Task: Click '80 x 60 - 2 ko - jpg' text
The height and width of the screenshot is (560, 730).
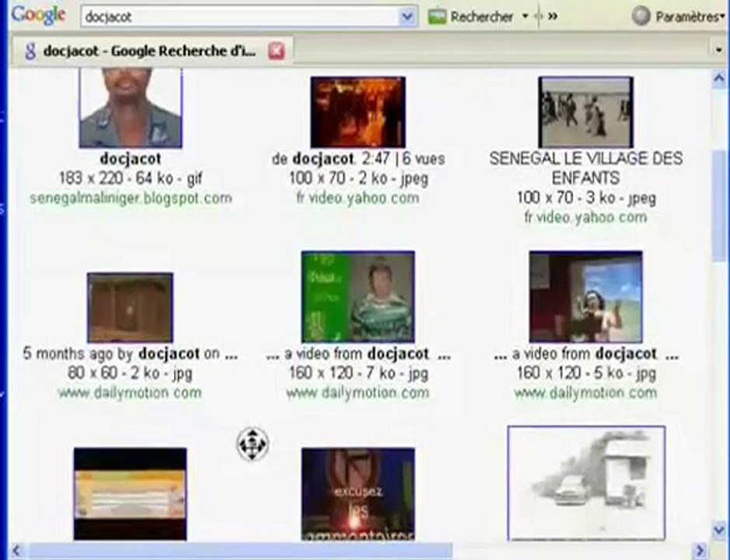Action: pos(130,373)
